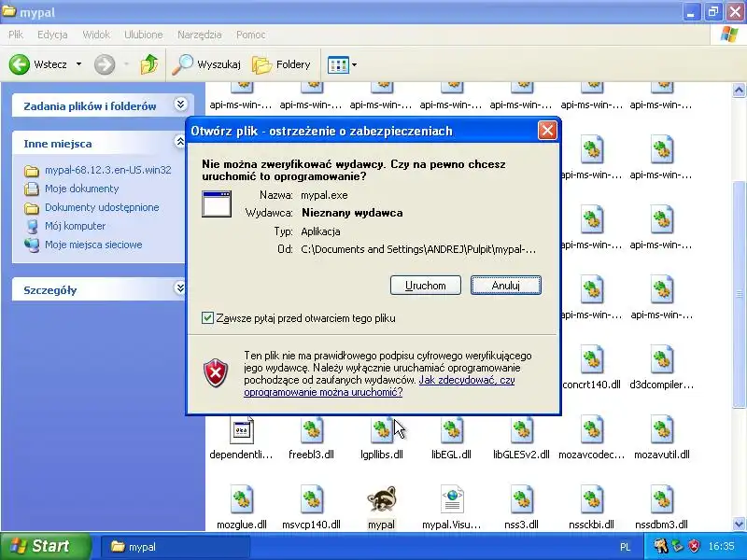Click the mypal taskbar button
Image resolution: width=747 pixels, height=560 pixels.
176,547
